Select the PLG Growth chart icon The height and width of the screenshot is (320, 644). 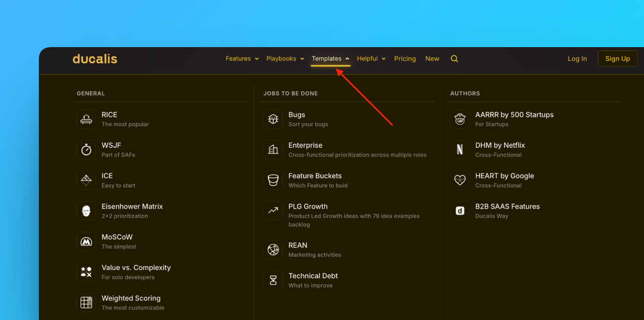tap(273, 211)
